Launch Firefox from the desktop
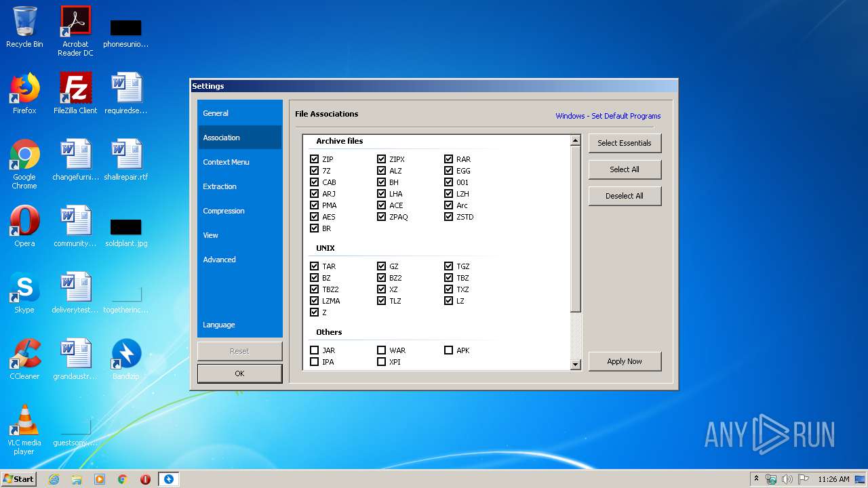This screenshot has width=868, height=488. [x=24, y=94]
